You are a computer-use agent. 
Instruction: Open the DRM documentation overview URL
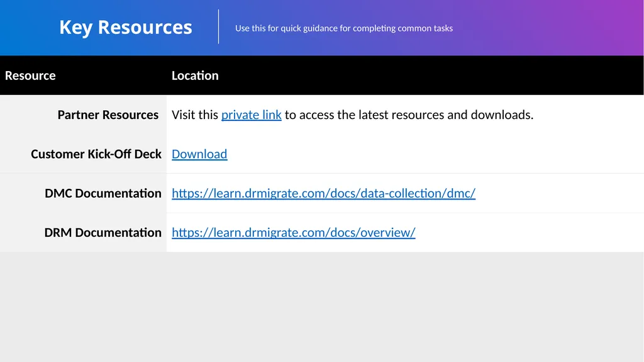(x=294, y=232)
